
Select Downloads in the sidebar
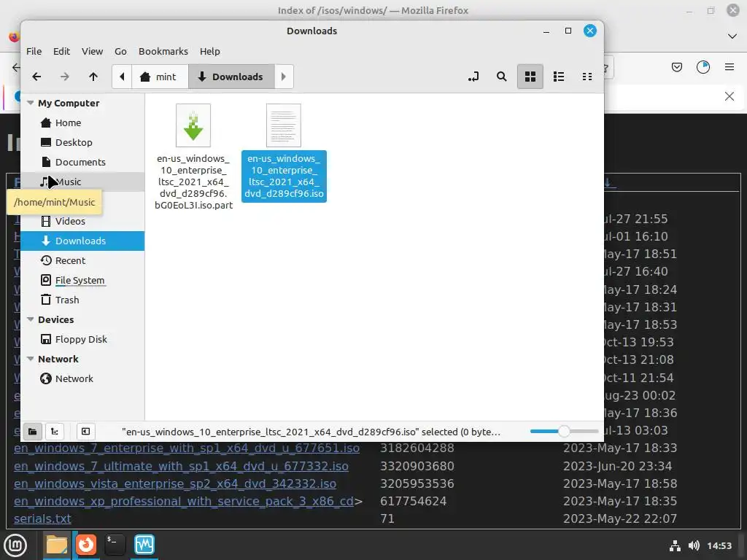[82, 241]
